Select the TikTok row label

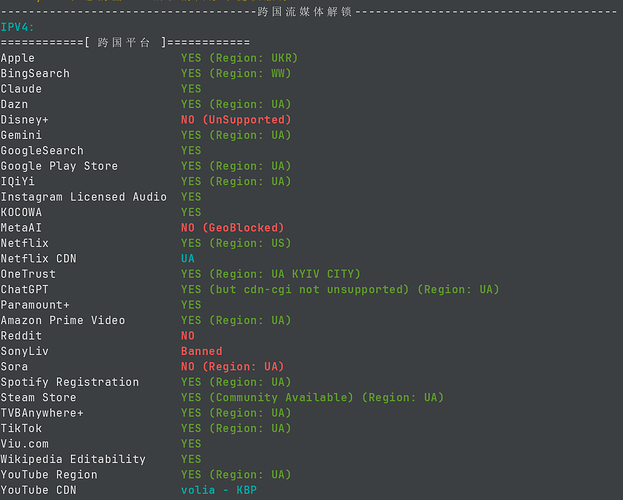(21, 428)
